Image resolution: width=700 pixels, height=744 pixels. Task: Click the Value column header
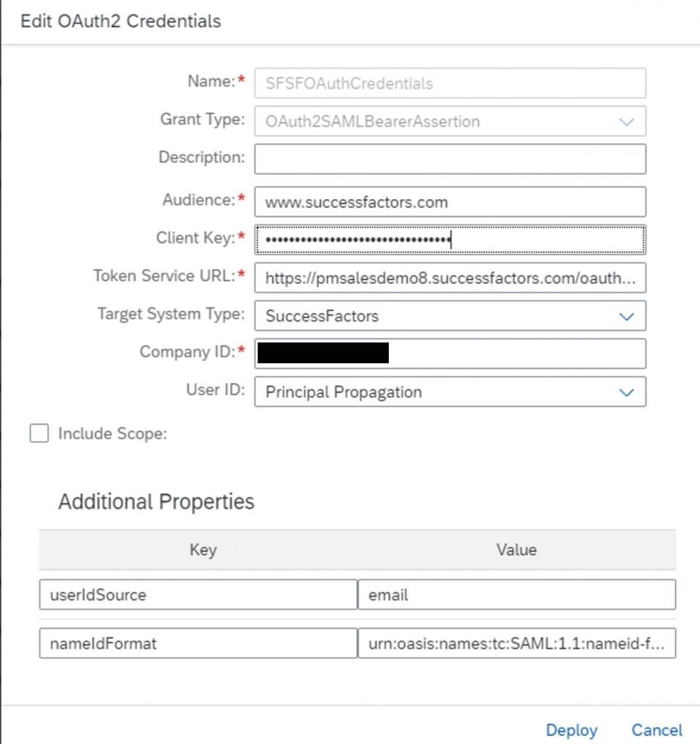[x=516, y=549]
